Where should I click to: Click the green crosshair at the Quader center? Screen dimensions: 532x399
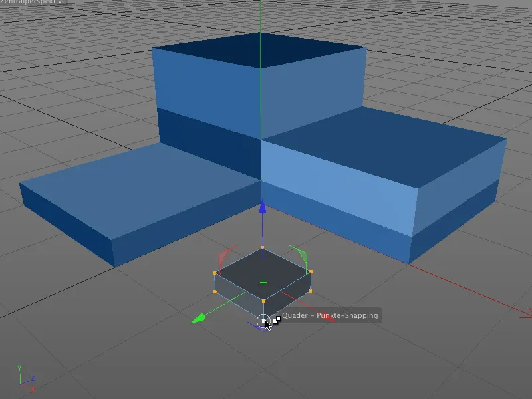(264, 281)
